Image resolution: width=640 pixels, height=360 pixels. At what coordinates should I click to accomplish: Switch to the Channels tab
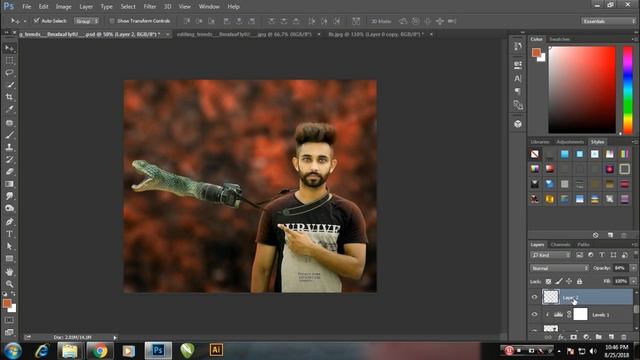(560, 244)
